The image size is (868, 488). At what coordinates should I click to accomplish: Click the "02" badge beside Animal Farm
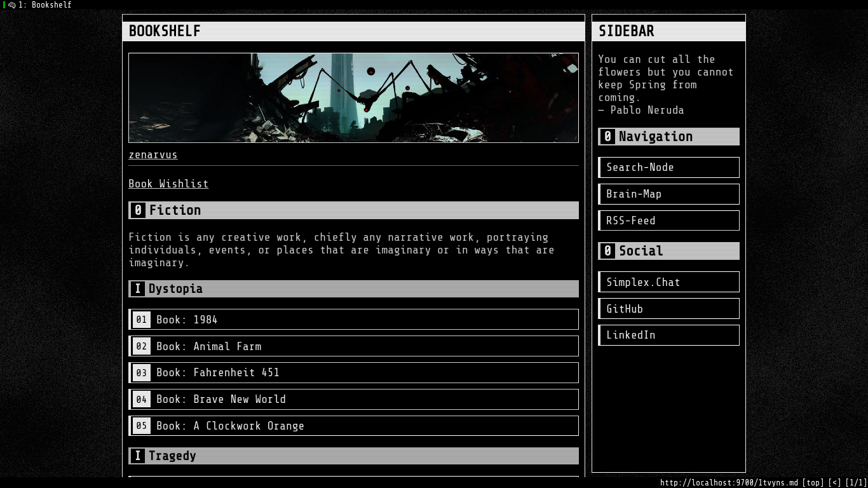tap(141, 346)
